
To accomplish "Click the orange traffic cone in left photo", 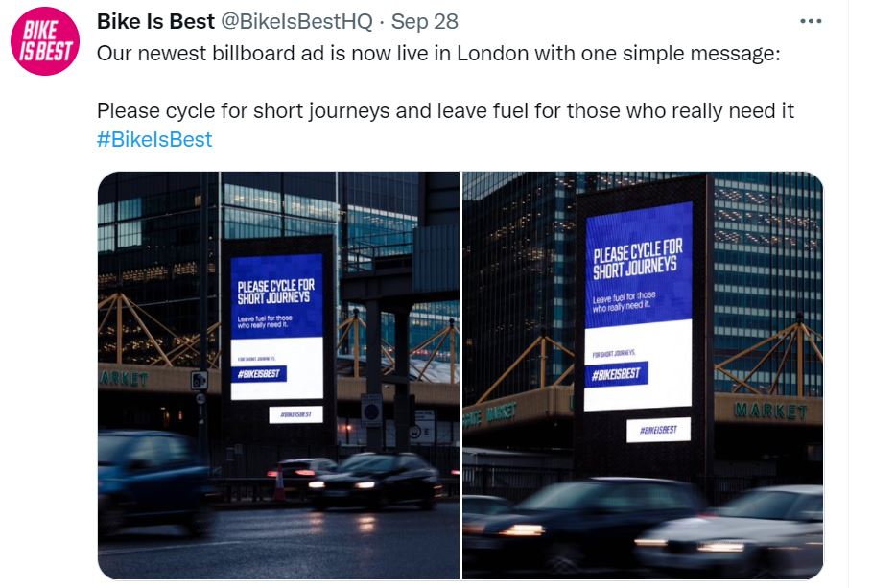I will click(x=280, y=484).
